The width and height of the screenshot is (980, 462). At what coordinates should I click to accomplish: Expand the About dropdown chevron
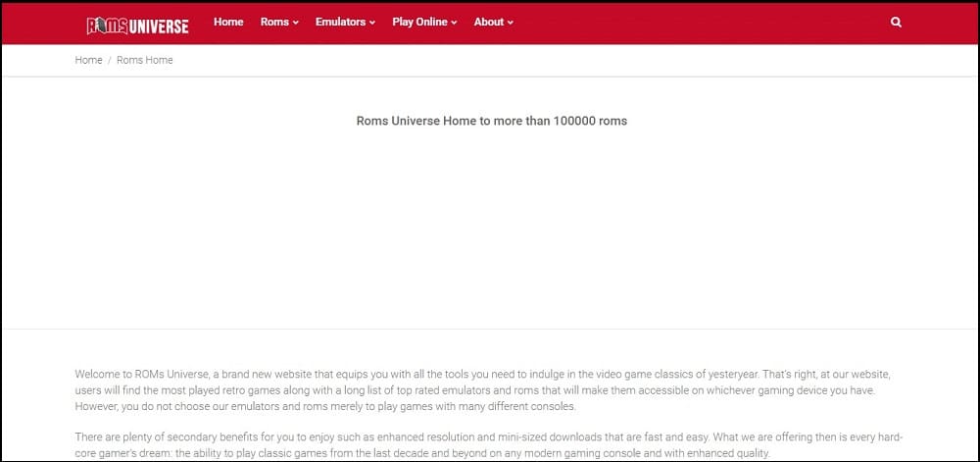(510, 23)
